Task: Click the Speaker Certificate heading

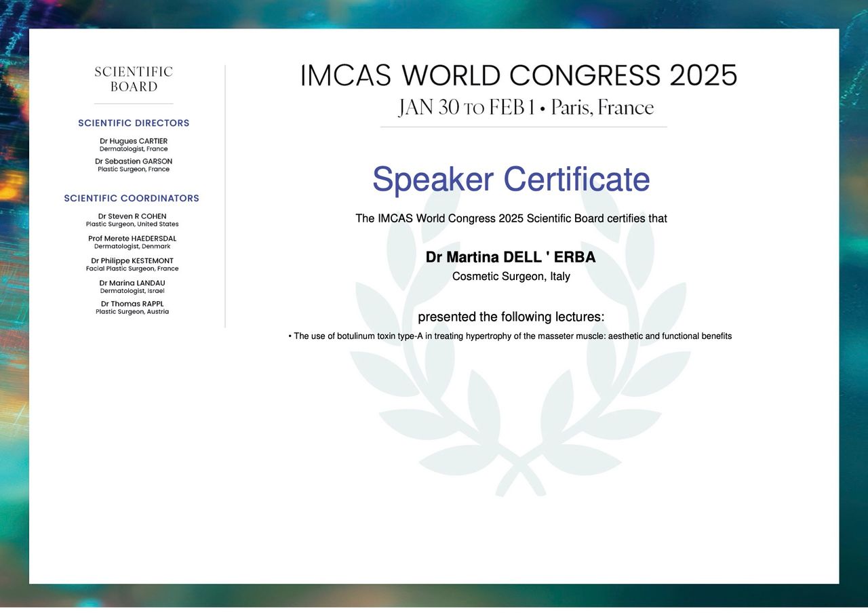Action: (511, 179)
